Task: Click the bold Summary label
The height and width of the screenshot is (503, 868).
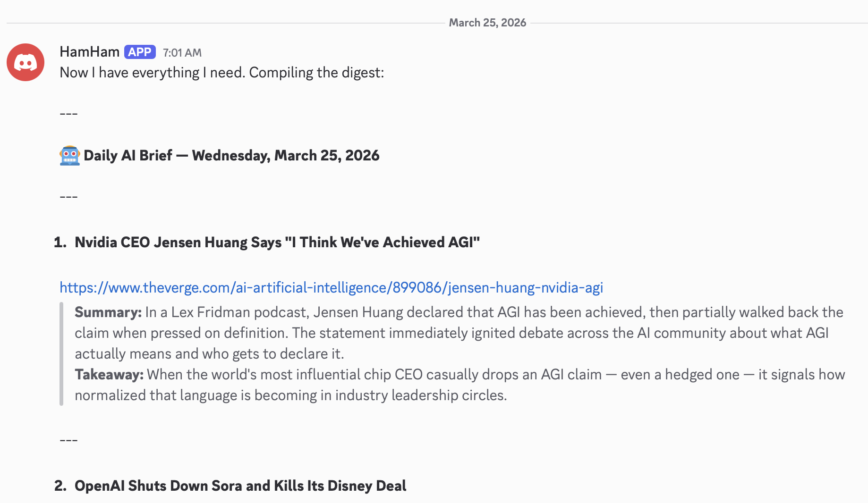Action: click(108, 312)
